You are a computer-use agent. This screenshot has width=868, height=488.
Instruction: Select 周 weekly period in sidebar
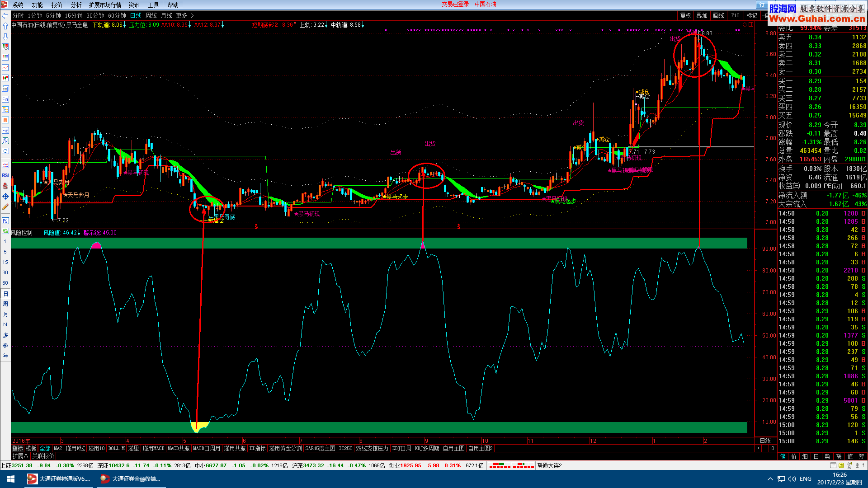pyautogui.click(x=5, y=304)
